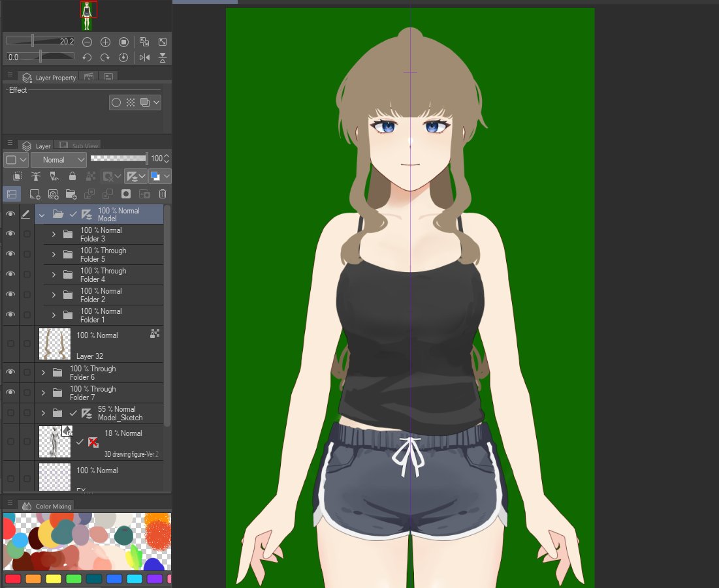Image resolution: width=719 pixels, height=588 pixels.
Task: Toggle visibility of Folder 6
Action: click(10, 372)
